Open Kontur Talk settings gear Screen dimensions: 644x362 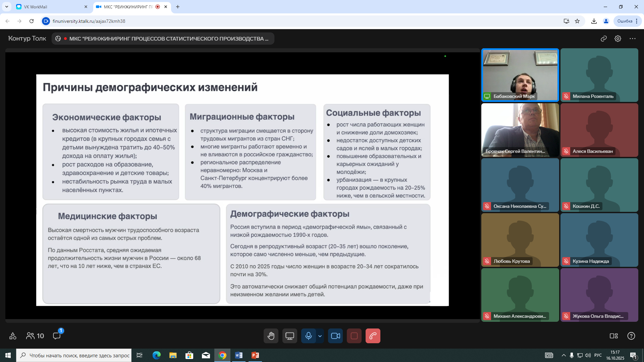click(618, 39)
